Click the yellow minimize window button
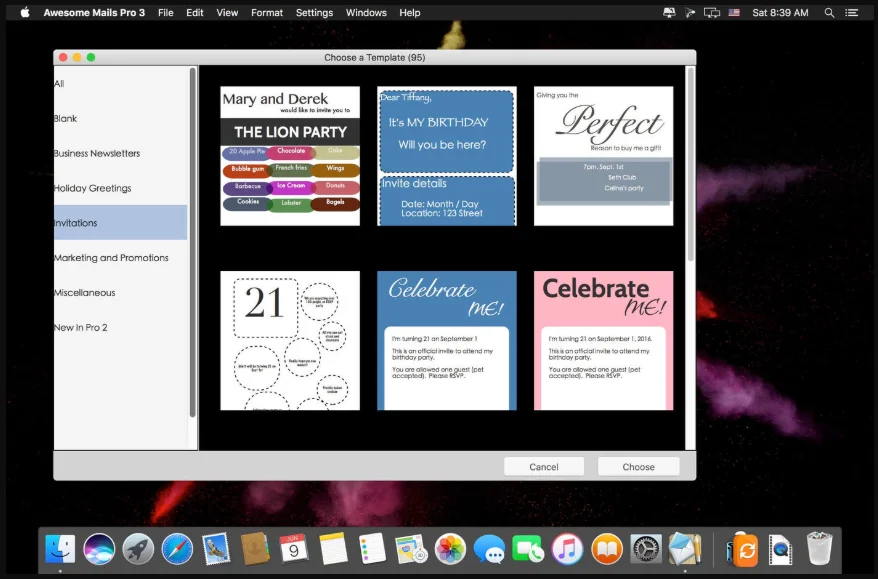The height and width of the screenshot is (579, 878). coord(77,57)
